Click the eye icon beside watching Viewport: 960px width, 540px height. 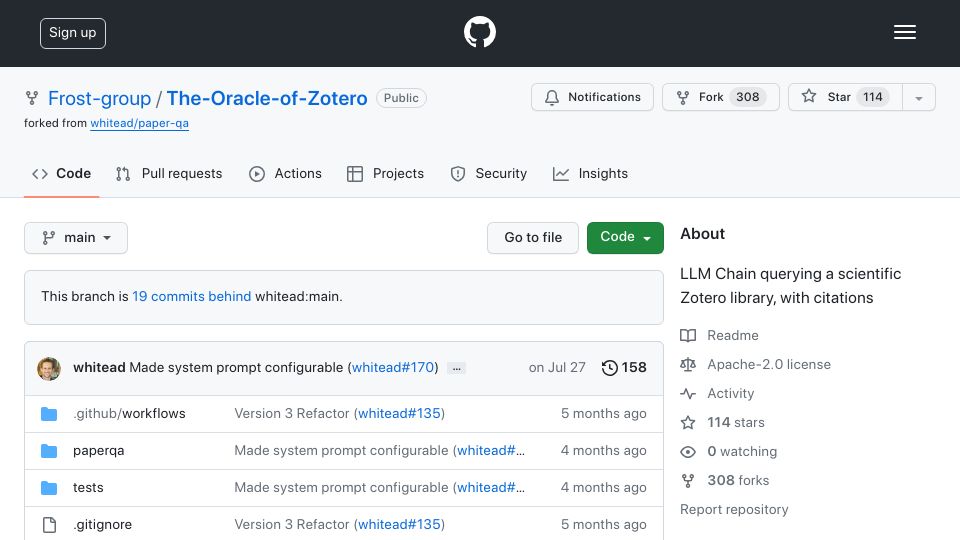coord(688,452)
